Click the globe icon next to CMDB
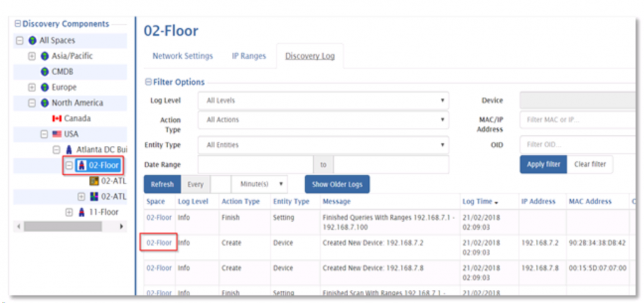The height and width of the screenshot is (303, 644). 45,72
